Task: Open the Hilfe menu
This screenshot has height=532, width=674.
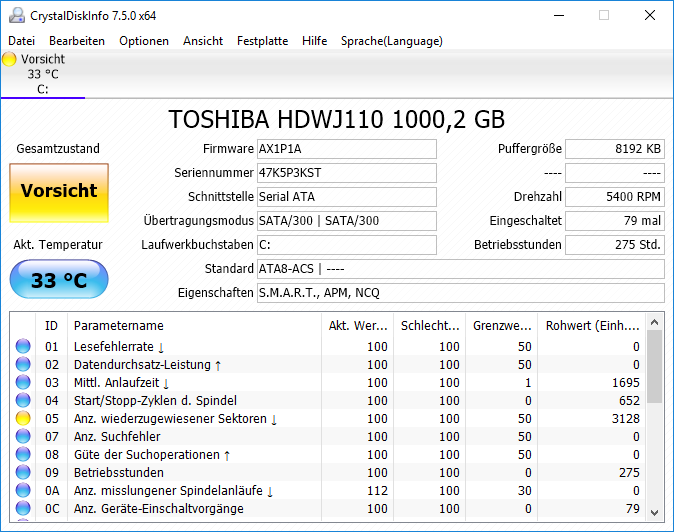Action: coord(315,41)
